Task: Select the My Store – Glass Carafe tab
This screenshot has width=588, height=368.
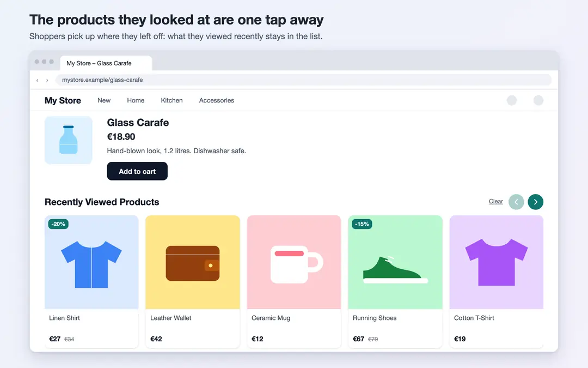Action: click(106, 63)
